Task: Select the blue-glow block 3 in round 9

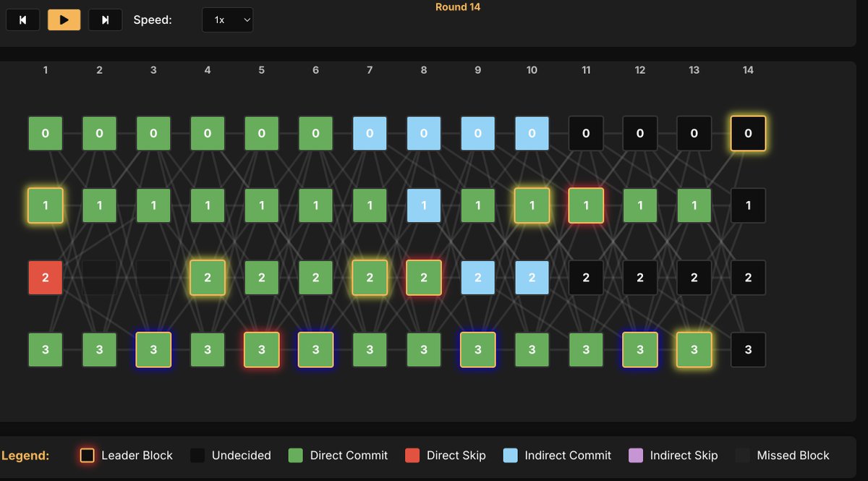Action: 478,350
